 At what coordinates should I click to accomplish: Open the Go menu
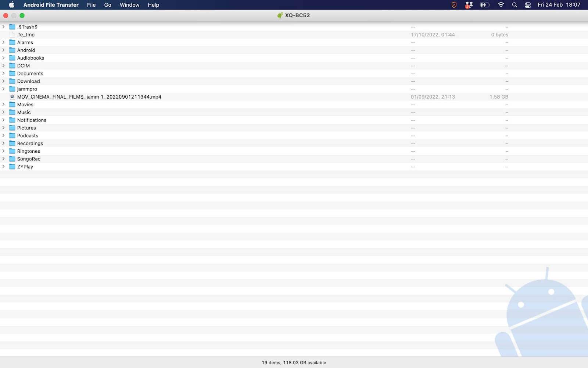(x=108, y=5)
